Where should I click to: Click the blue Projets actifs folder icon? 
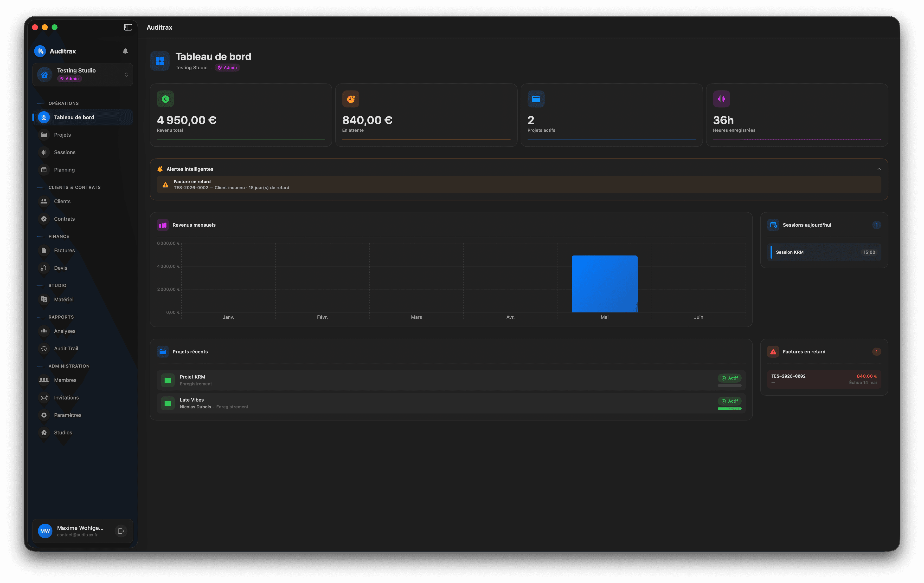pyautogui.click(x=536, y=99)
